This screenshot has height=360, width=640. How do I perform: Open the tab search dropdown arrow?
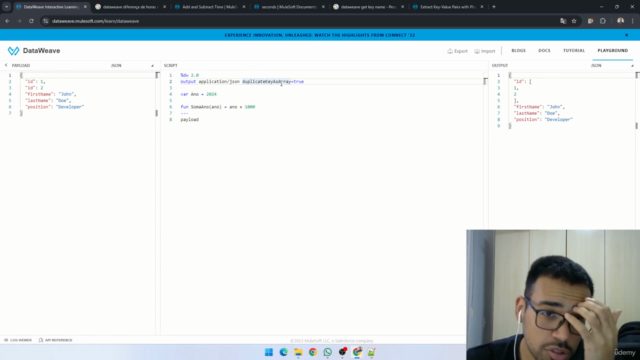pyautogui.click(x=7, y=7)
